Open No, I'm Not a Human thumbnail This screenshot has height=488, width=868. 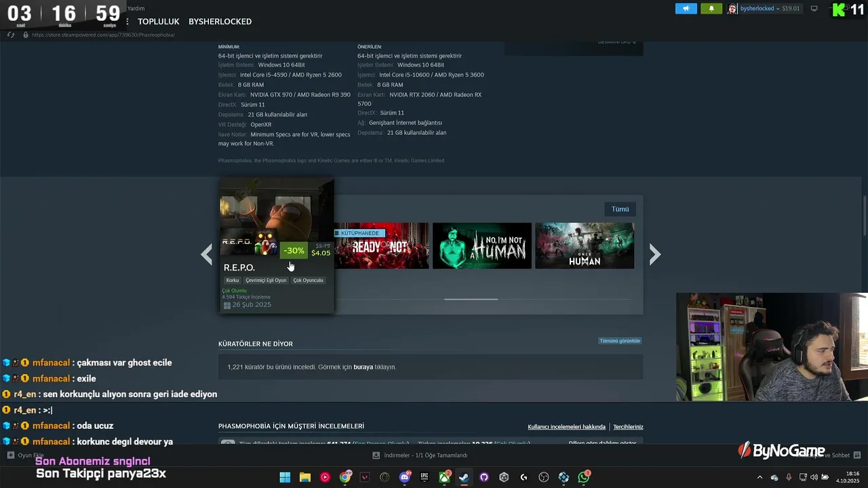482,245
